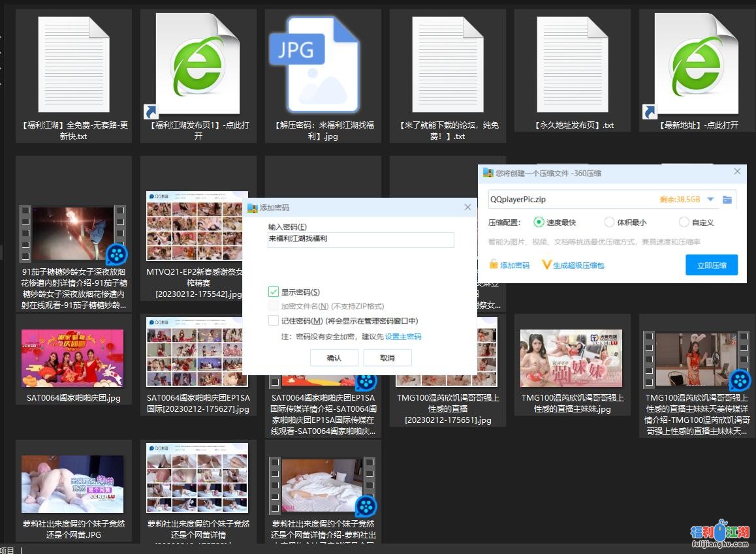Select the 体积最小 compression option

click(609, 223)
